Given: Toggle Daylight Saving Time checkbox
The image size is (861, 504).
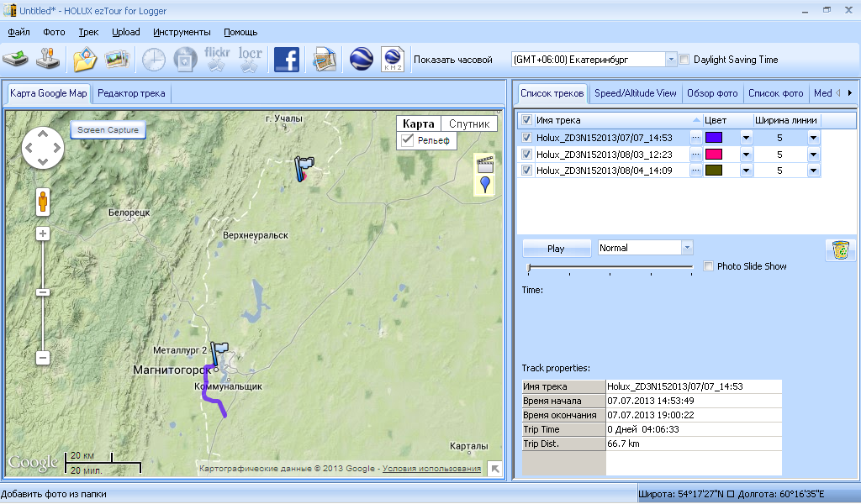Looking at the screenshot, I should tap(684, 60).
